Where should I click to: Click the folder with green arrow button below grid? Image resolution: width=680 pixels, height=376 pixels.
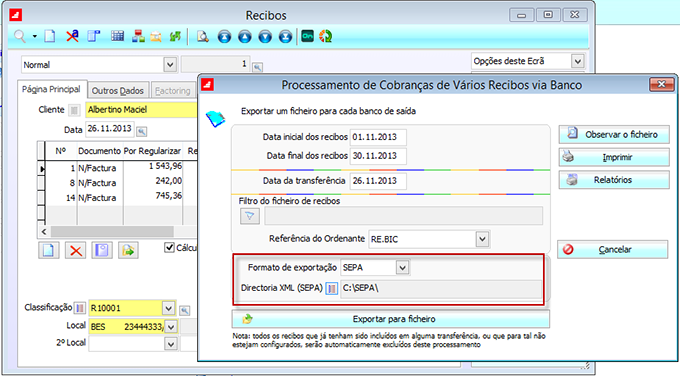point(128,250)
